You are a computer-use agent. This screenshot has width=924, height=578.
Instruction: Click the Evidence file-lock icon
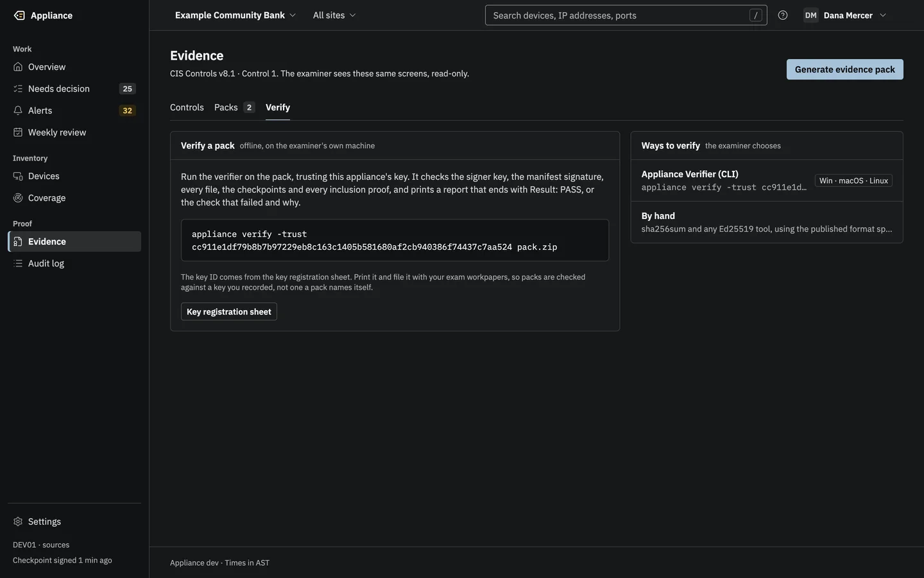[18, 241]
